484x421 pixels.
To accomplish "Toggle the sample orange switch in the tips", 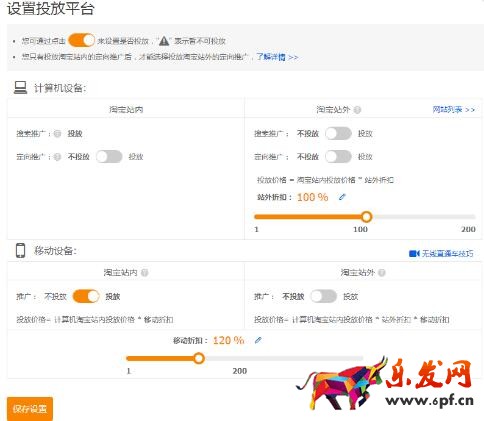I will (x=82, y=40).
